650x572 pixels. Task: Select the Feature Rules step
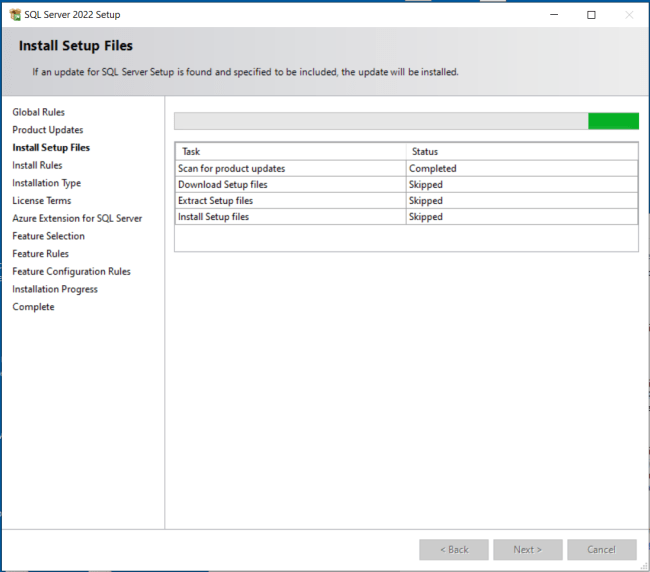(x=41, y=254)
